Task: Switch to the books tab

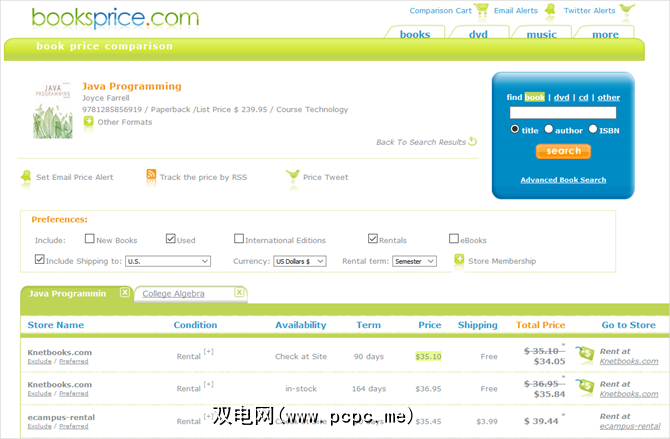Action: 415,33
